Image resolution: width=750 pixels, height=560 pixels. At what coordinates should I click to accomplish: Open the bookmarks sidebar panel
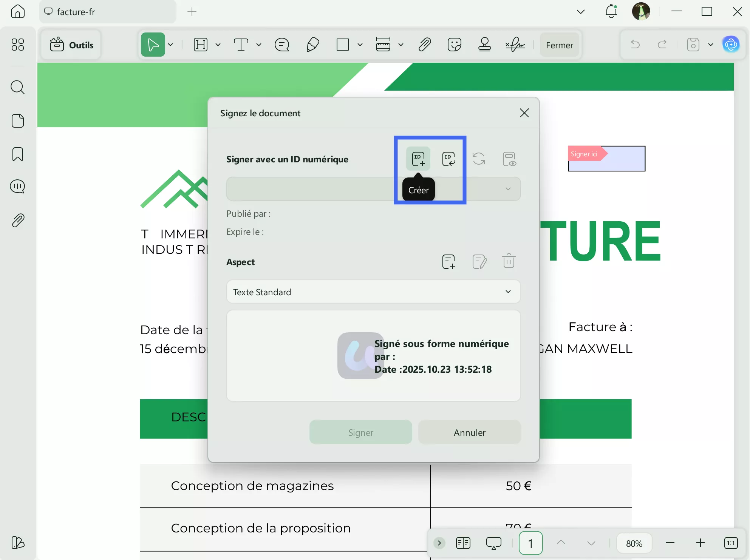click(x=18, y=154)
